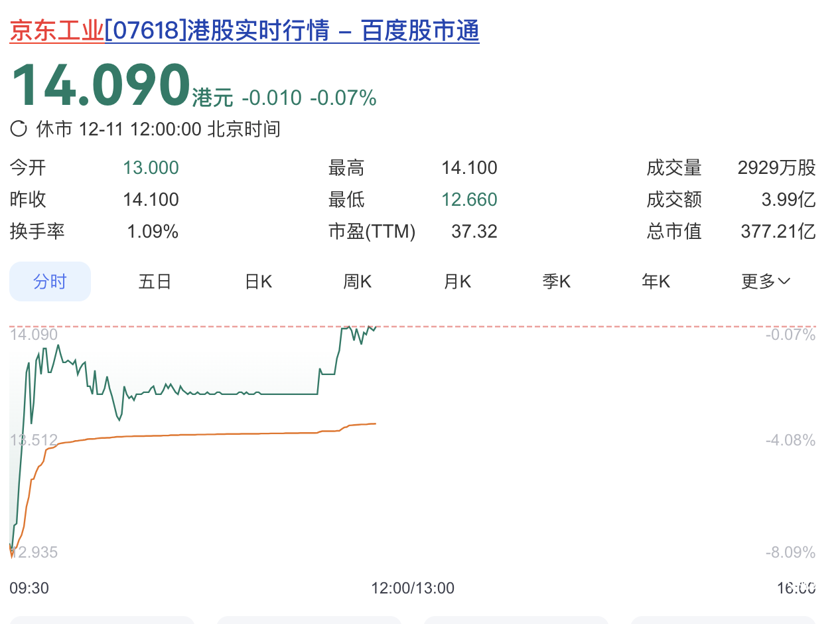Expand the 更多 dropdown
The width and height of the screenshot is (840, 624).
pyautogui.click(x=765, y=281)
